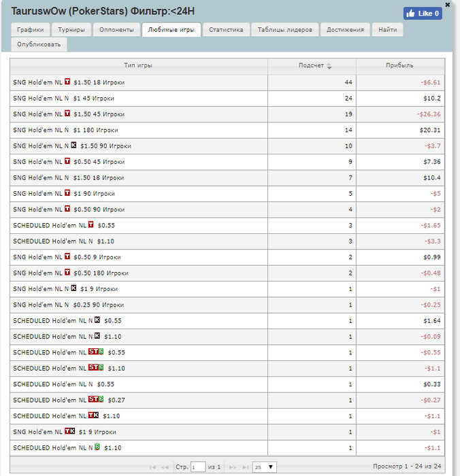The width and height of the screenshot is (460, 476).
Task: Click turbo icon in SCHEDULED $0.55 -$1.65 row
Action: 91,224
